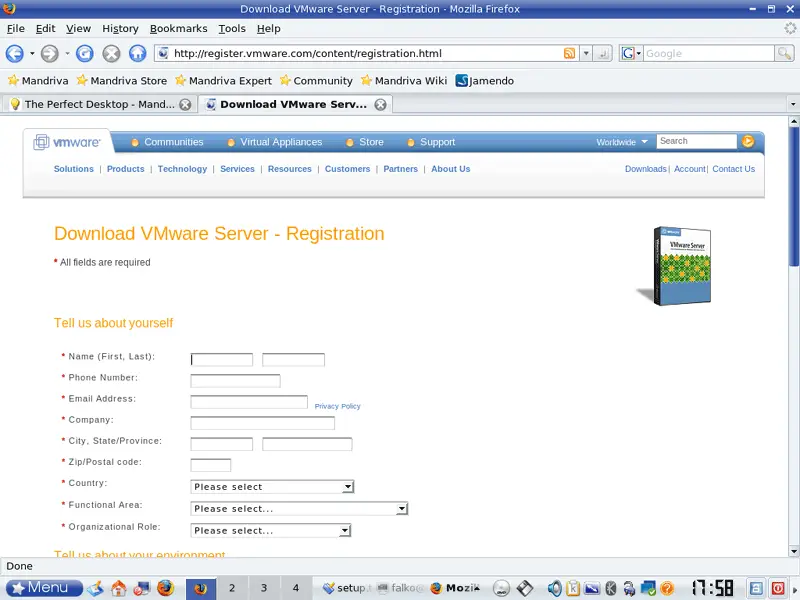This screenshot has height=600, width=800.
Task: Click the Mandriva Store bookmark
Action: [122, 81]
